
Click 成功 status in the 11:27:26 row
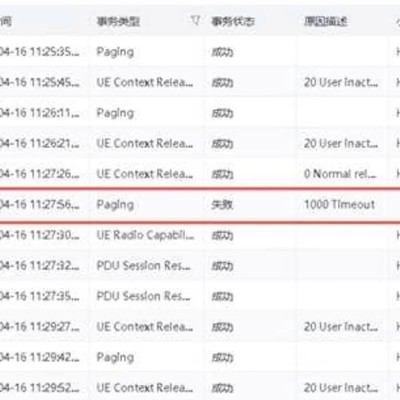pos(222,174)
